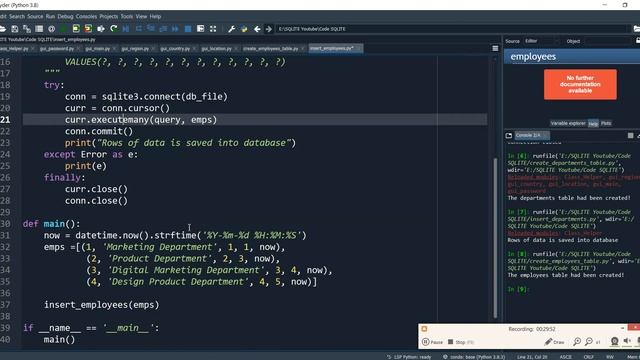The image size is (640, 360).
Task: Run the file with green play icon
Action: [x=64, y=29]
